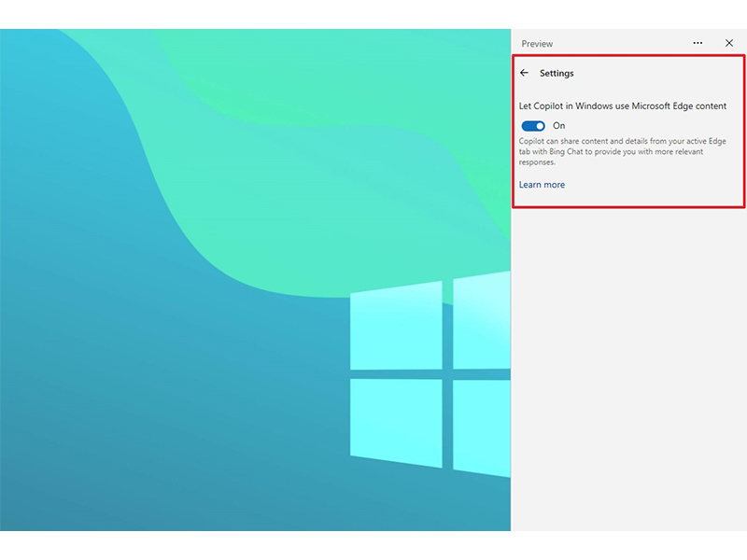This screenshot has height=560, width=747.
Task: Click the 'Copilot can share content' description
Action: point(622,151)
